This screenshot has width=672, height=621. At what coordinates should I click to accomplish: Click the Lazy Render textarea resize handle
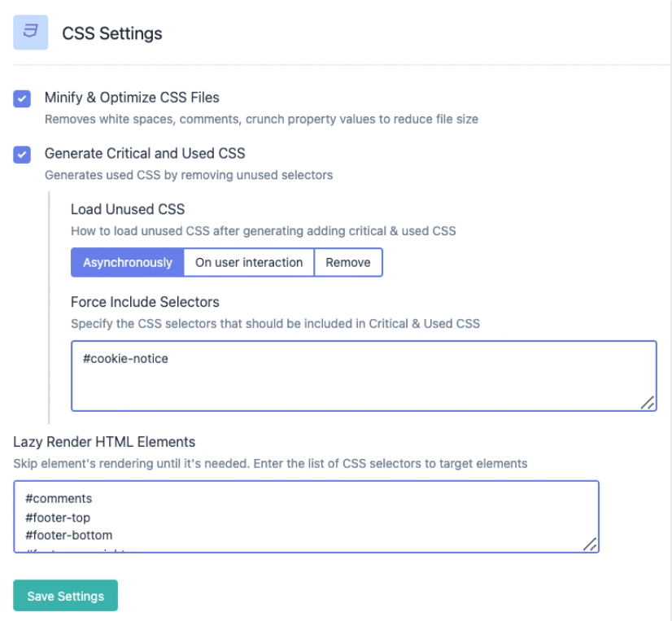(590, 544)
